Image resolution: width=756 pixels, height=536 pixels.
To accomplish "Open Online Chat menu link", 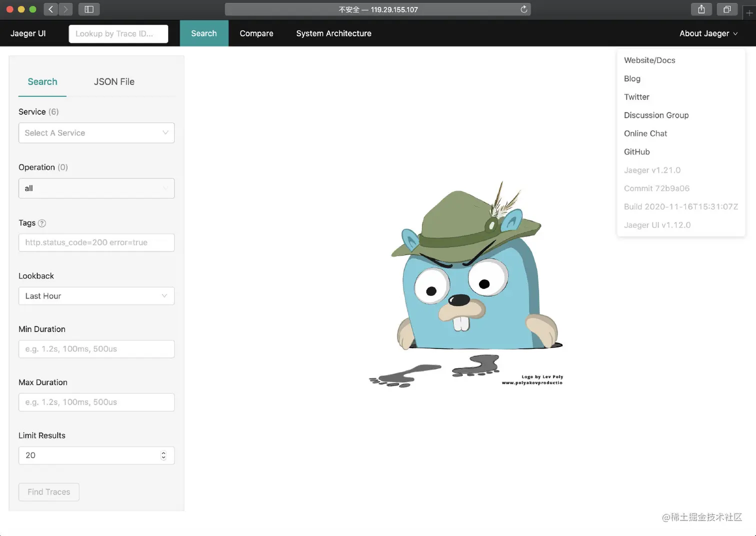I will pyautogui.click(x=645, y=133).
